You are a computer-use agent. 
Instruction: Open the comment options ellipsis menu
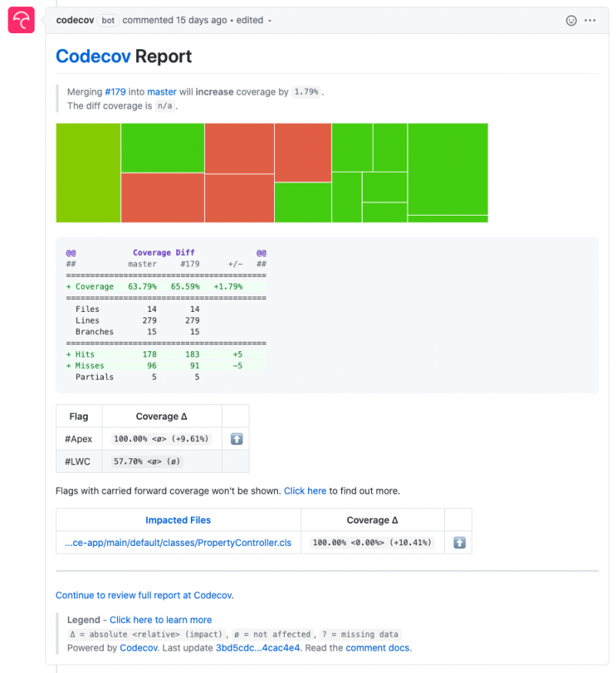(590, 21)
